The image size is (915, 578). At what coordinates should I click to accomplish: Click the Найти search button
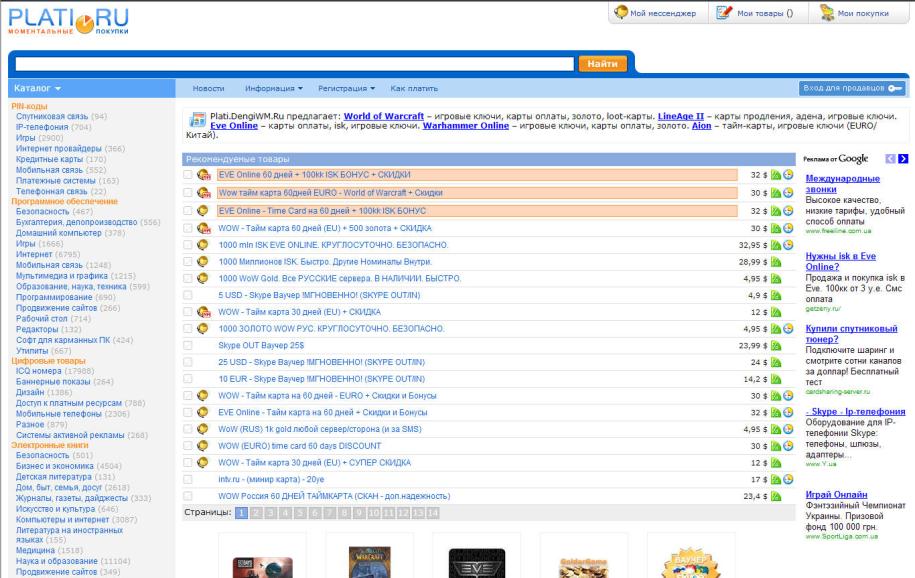602,64
